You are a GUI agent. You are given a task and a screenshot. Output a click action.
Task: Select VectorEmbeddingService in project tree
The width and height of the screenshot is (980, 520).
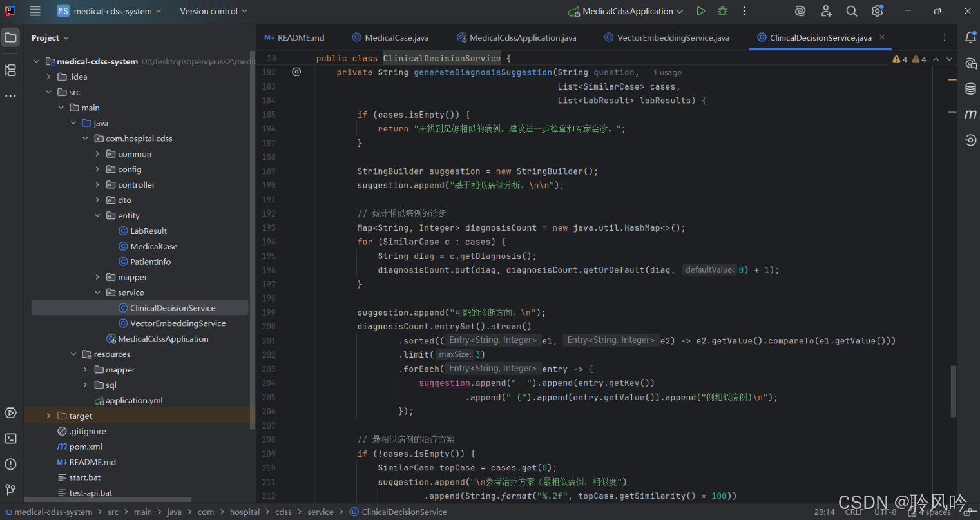point(173,323)
